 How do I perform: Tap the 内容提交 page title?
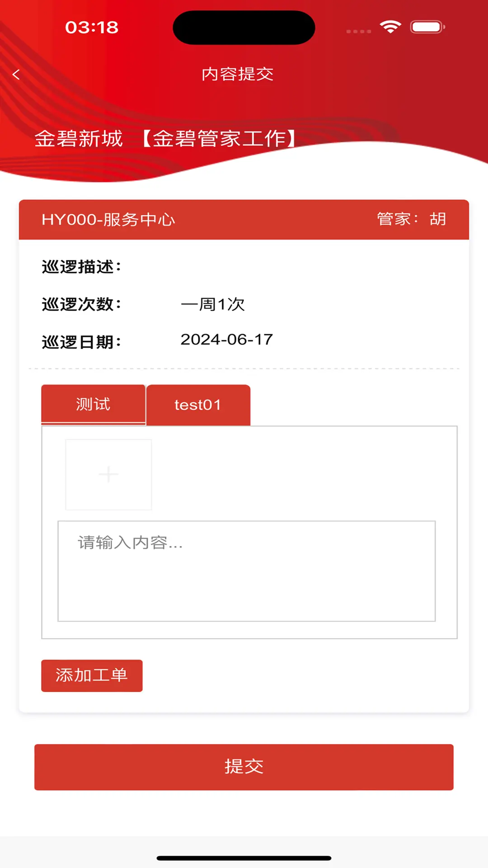click(238, 74)
